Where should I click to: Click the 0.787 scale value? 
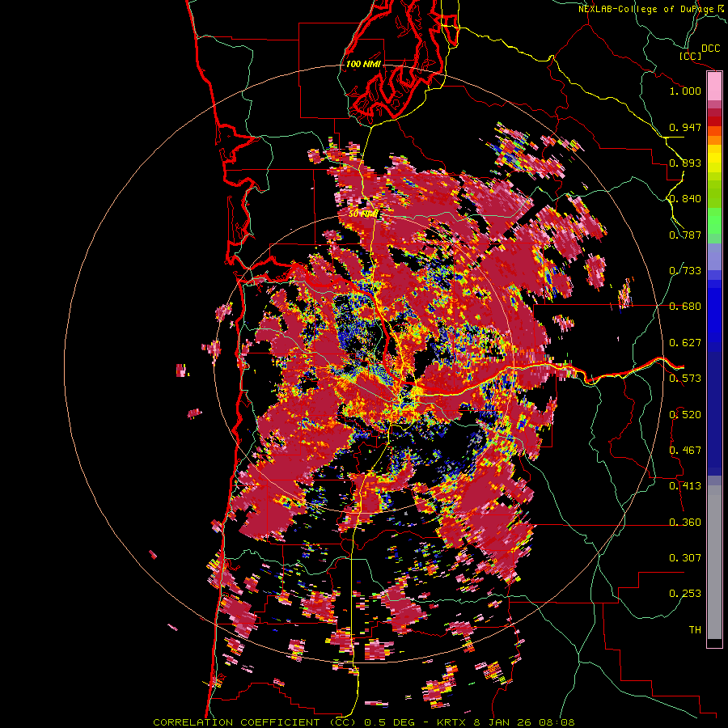coord(685,235)
